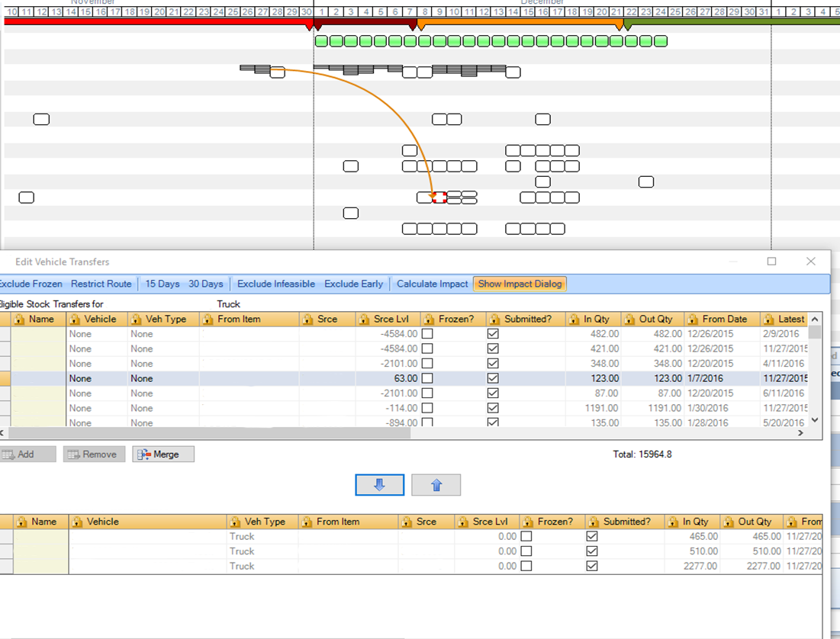Viewport: 840px width, 639px height.
Task: Click the lock icon on lower Name column
Action: click(x=22, y=522)
